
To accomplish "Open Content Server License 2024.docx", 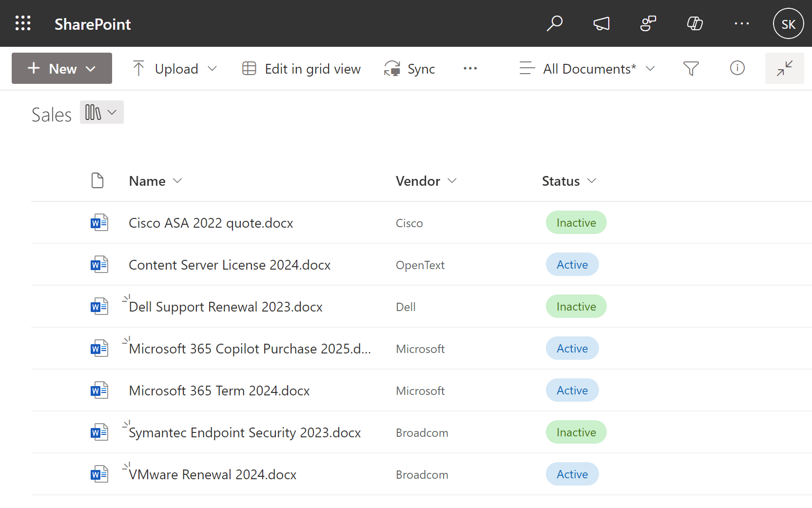I will click(230, 265).
